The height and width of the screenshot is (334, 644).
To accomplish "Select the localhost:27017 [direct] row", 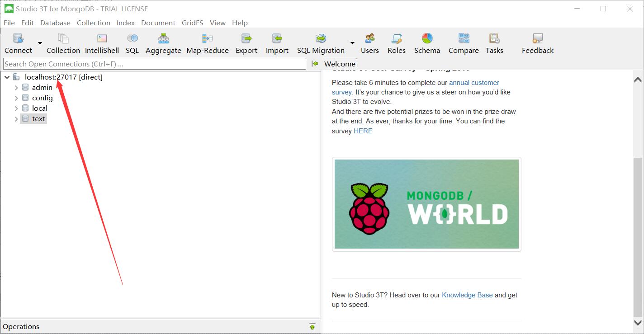I will [64, 77].
